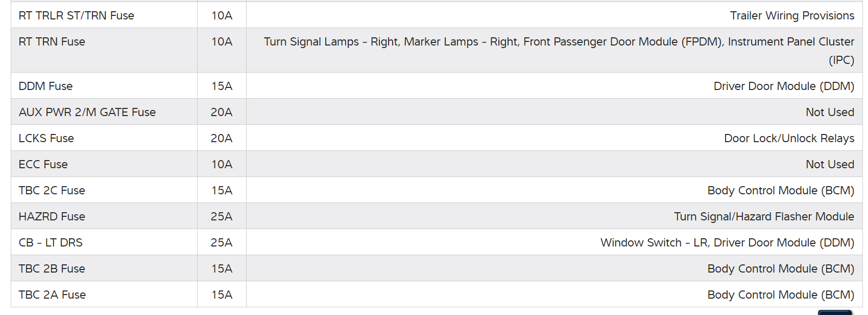Image resolution: width=868 pixels, height=315 pixels.
Task: Click the TBC 2A Fuse name cell
Action: coord(53,295)
